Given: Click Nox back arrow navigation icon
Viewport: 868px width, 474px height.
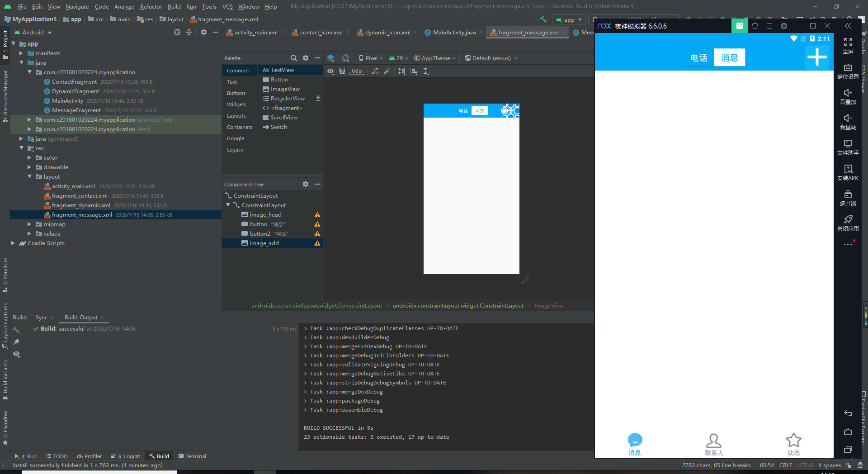Looking at the screenshot, I should [848, 413].
